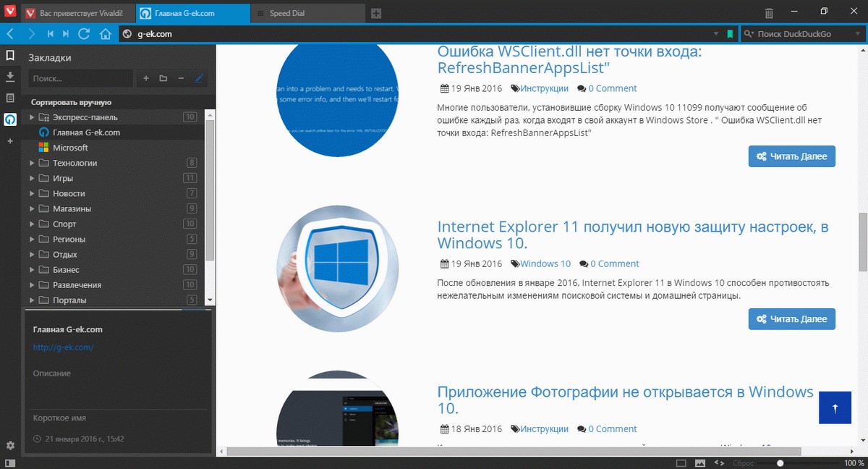
Task: Click the scroll to top arrow button
Action: pyautogui.click(x=835, y=408)
